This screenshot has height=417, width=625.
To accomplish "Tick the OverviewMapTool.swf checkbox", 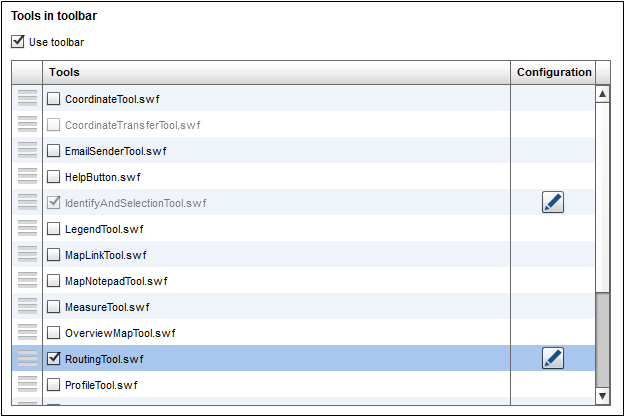I will point(54,332).
